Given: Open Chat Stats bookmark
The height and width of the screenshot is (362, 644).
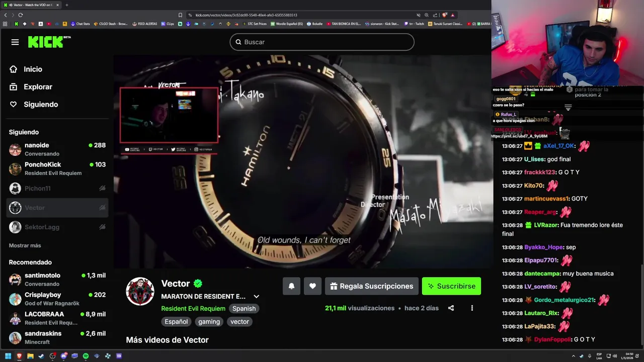Looking at the screenshot, I should point(80,24).
